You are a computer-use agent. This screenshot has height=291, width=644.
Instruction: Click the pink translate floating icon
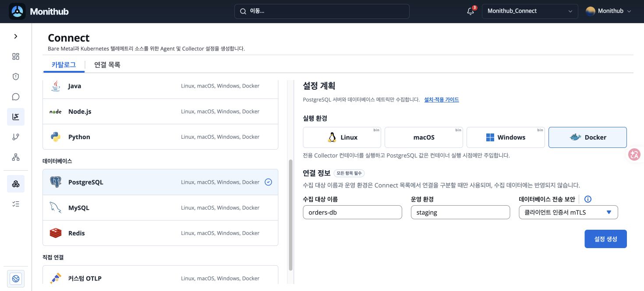[634, 154]
